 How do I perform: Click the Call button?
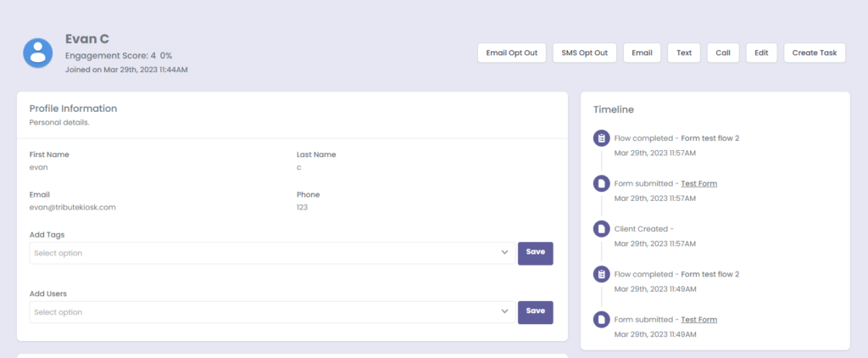[x=722, y=53]
